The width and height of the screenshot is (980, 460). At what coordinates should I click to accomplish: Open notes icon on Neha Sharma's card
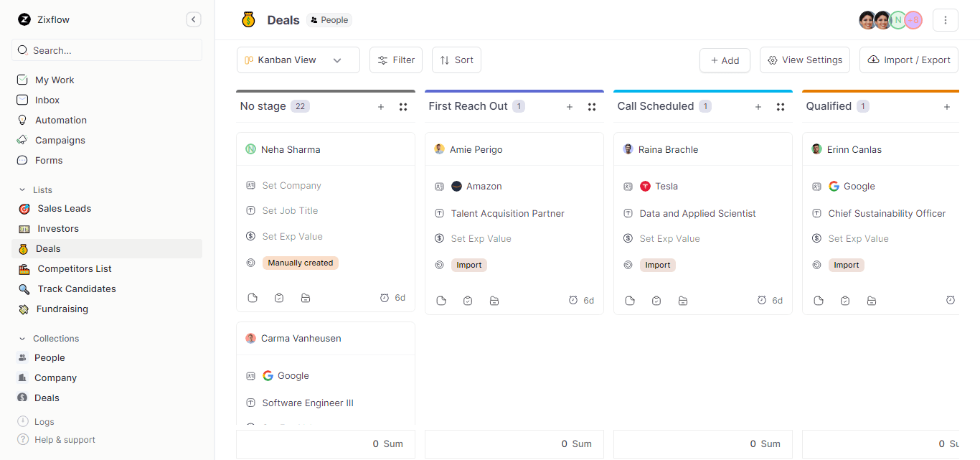pyautogui.click(x=253, y=297)
